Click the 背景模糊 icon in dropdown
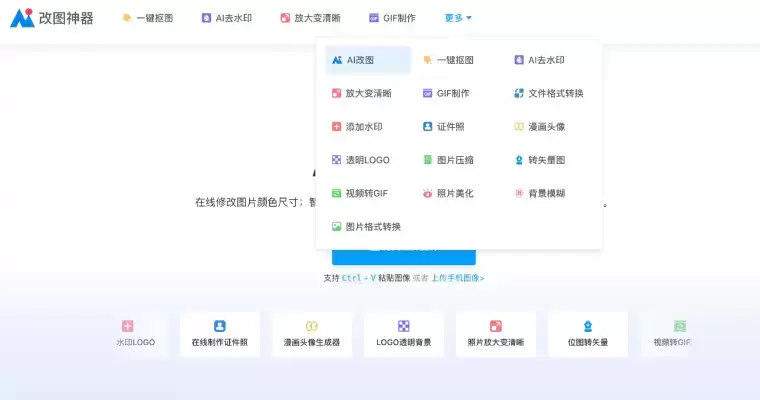Viewport: 760px width, 400px height. point(519,193)
